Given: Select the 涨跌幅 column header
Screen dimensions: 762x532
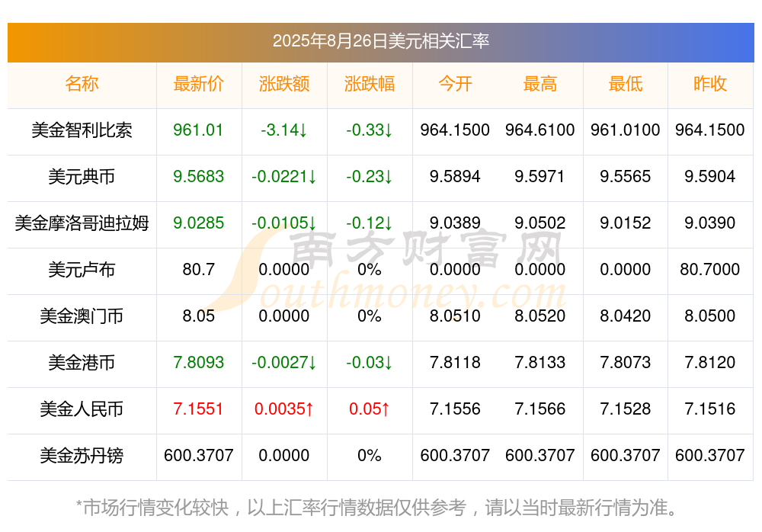Looking at the screenshot, I should tap(370, 84).
